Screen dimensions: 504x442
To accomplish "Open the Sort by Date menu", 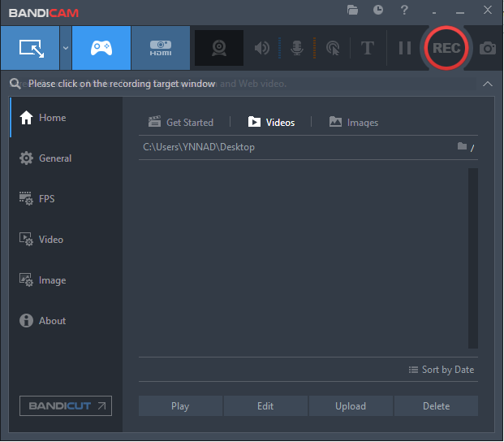I will (442, 370).
